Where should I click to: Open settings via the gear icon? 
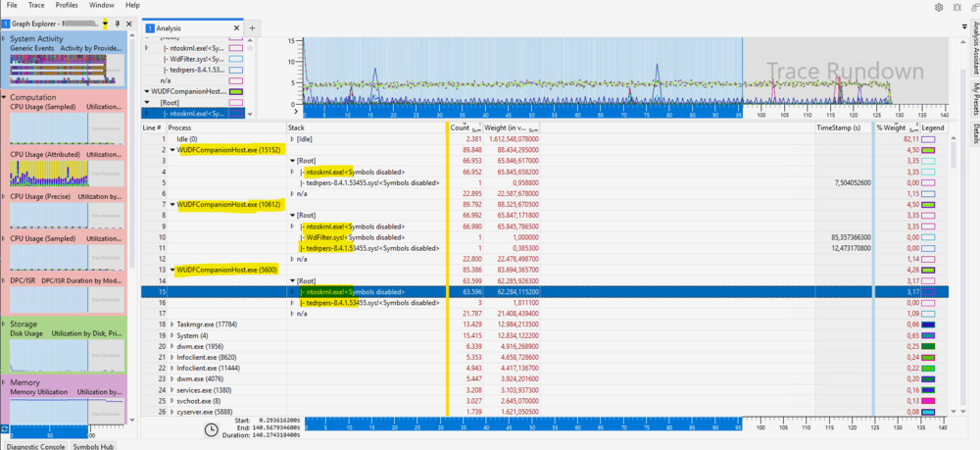click(939, 7)
